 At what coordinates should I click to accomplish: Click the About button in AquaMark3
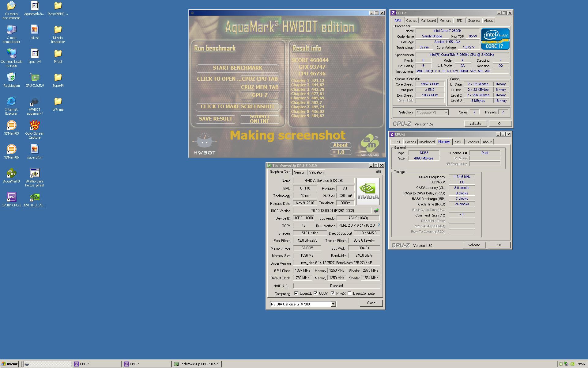(340, 145)
